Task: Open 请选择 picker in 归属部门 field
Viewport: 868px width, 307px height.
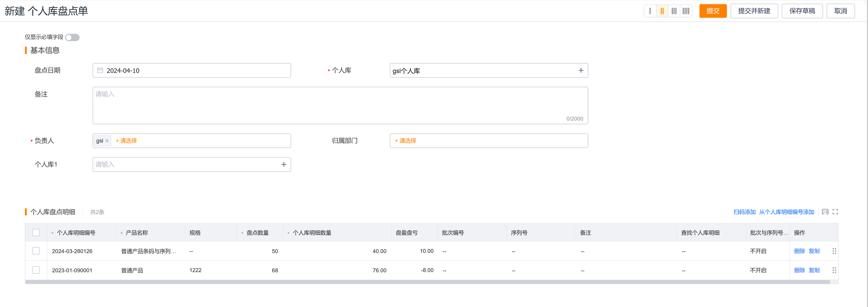Action: (x=406, y=141)
